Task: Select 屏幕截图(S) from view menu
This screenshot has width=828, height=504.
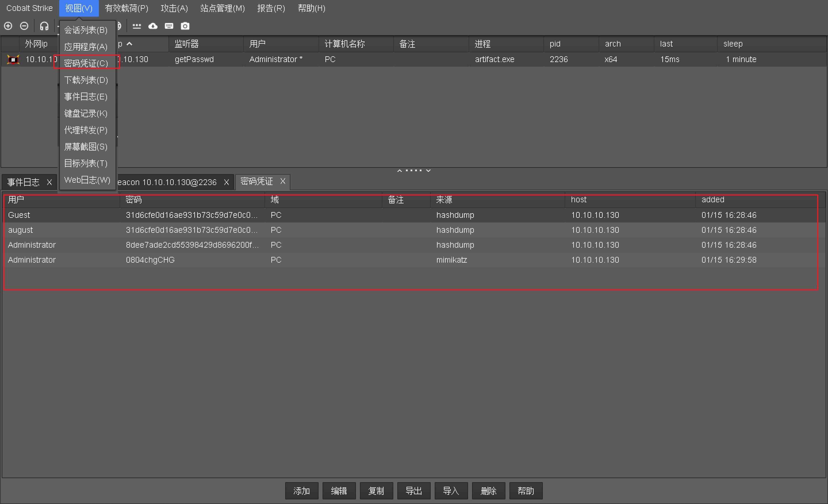Action: (86, 147)
